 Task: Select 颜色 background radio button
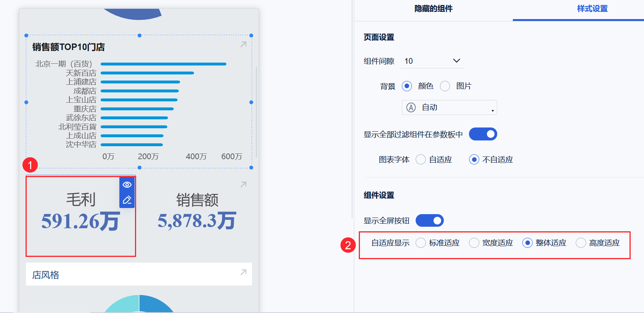(x=407, y=86)
